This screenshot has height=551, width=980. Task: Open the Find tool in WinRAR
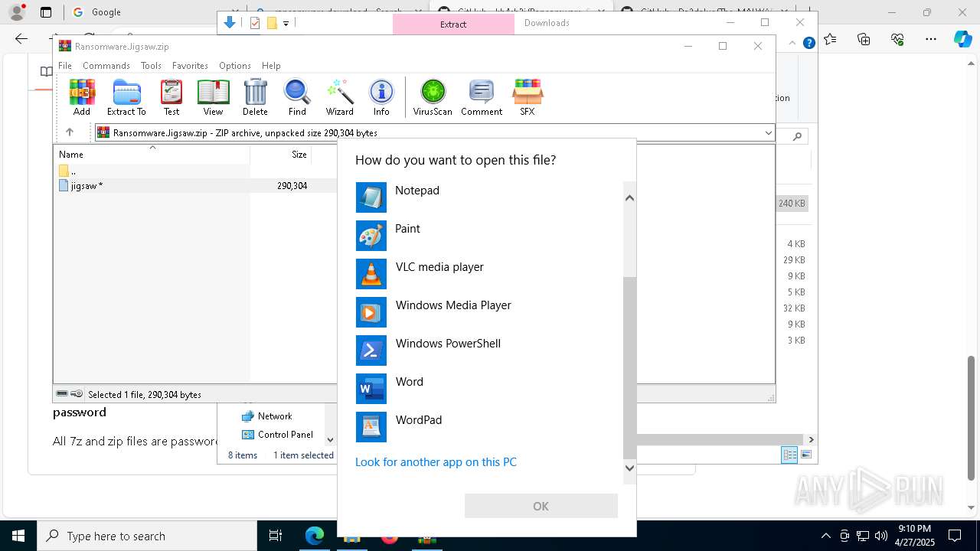click(297, 97)
